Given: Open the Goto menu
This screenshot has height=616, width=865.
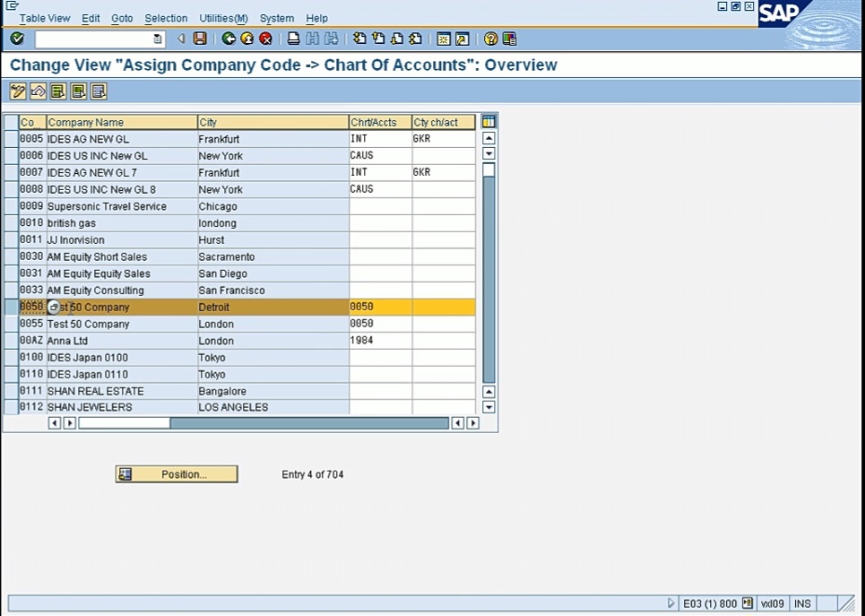Looking at the screenshot, I should pyautogui.click(x=122, y=18).
